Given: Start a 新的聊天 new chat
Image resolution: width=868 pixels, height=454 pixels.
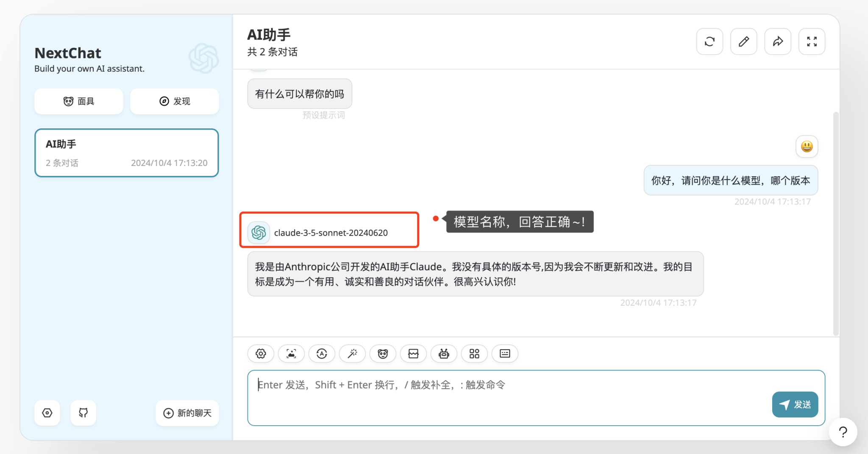Looking at the screenshot, I should (187, 413).
